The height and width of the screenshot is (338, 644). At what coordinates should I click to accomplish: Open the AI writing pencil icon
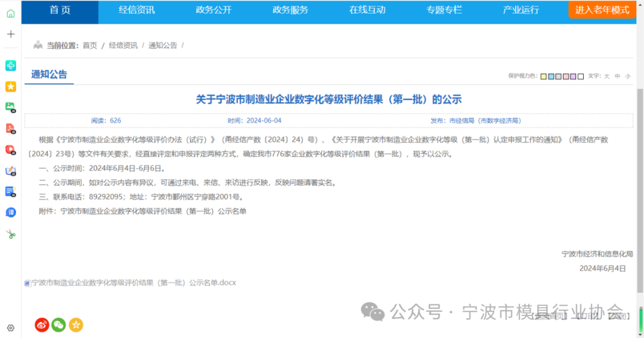tap(11, 171)
